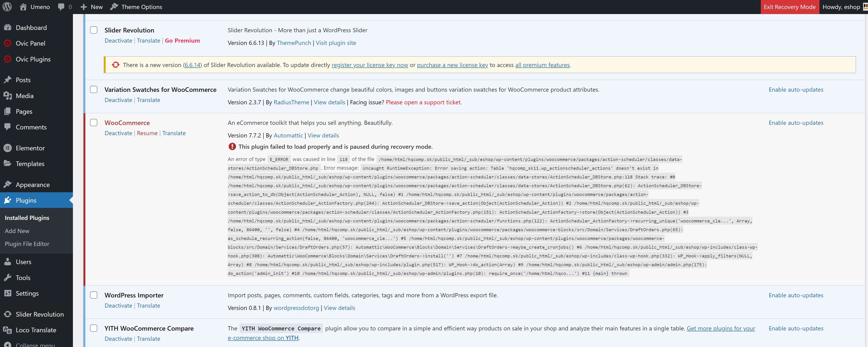
Task: Open Add New plugins submenu
Action: pos(17,231)
